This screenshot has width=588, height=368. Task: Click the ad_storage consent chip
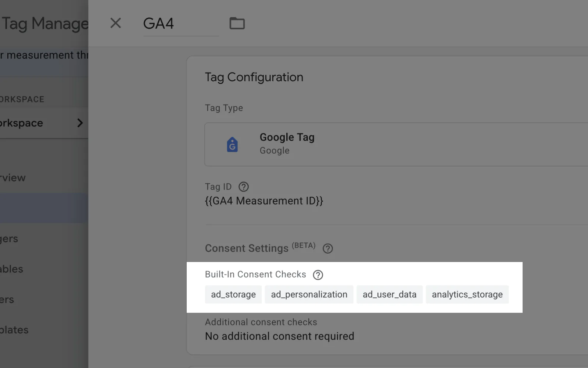click(x=233, y=294)
